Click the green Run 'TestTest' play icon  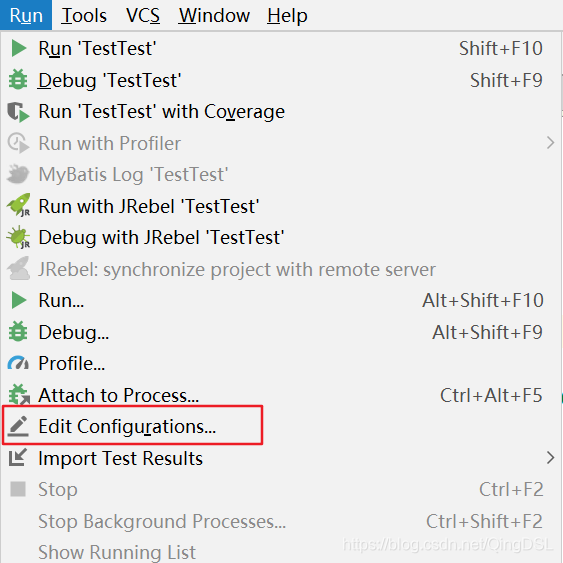click(x=19, y=48)
